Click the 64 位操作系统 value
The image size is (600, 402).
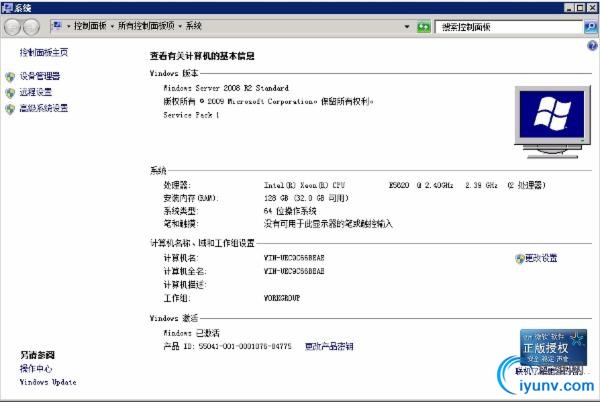point(290,211)
